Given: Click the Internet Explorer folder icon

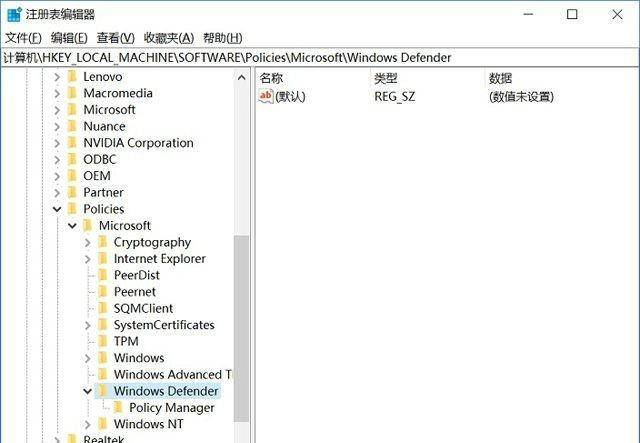Looking at the screenshot, I should click(103, 258).
